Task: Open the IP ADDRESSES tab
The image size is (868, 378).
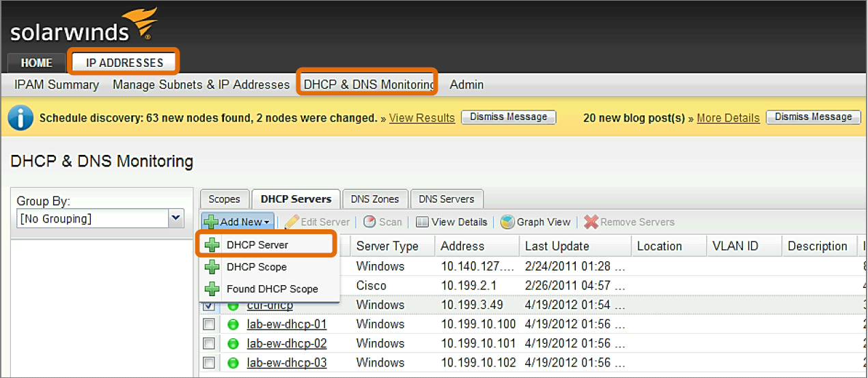Action: point(125,63)
